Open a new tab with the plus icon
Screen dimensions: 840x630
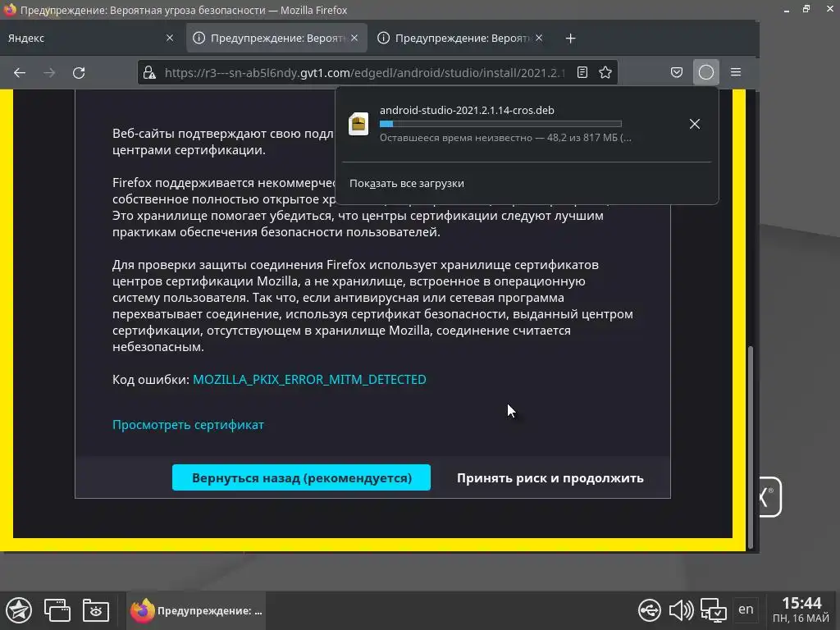click(x=571, y=38)
